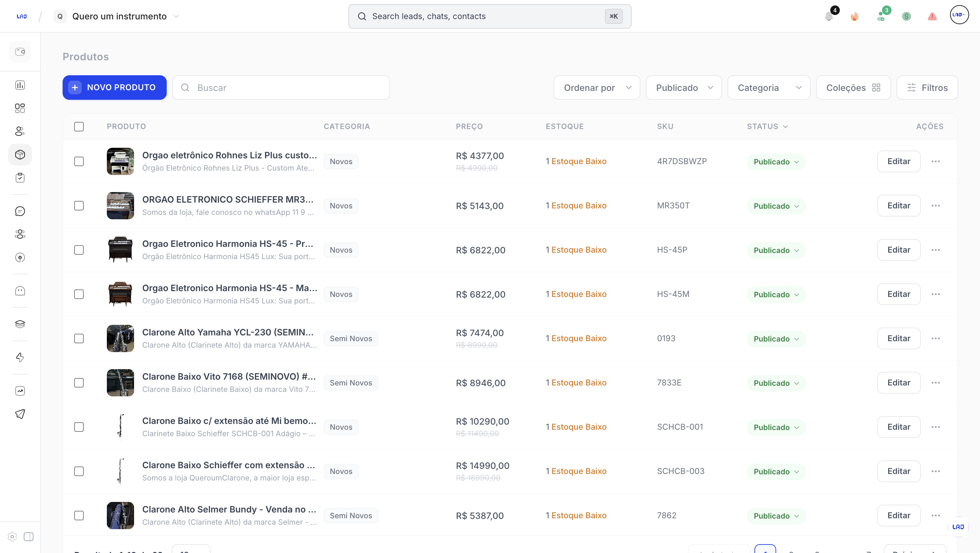Viewport: 980px width, 553px height.
Task: Check the Orgao eletrônico Rohnes Liz Plus row
Action: pos(79,161)
